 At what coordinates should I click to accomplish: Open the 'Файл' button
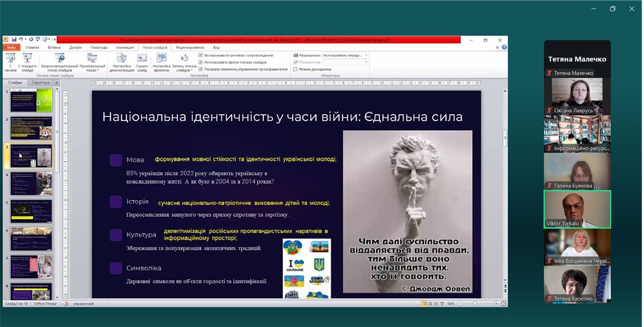click(x=12, y=48)
